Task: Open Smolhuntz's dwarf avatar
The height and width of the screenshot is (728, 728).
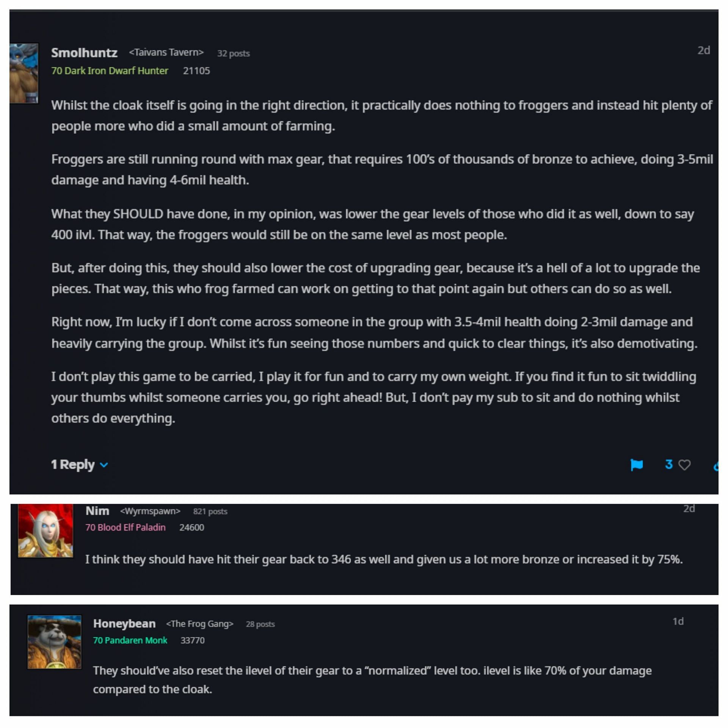Action: (x=24, y=73)
